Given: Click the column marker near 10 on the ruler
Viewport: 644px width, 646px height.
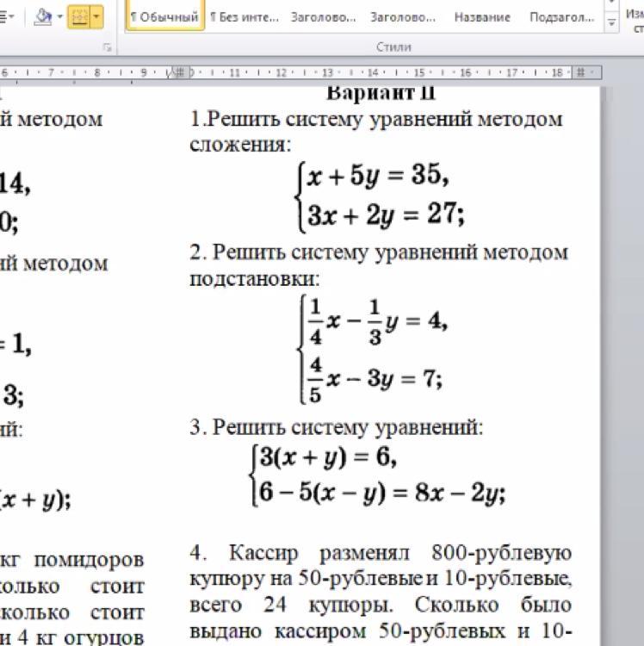Looking at the screenshot, I should tap(180, 72).
